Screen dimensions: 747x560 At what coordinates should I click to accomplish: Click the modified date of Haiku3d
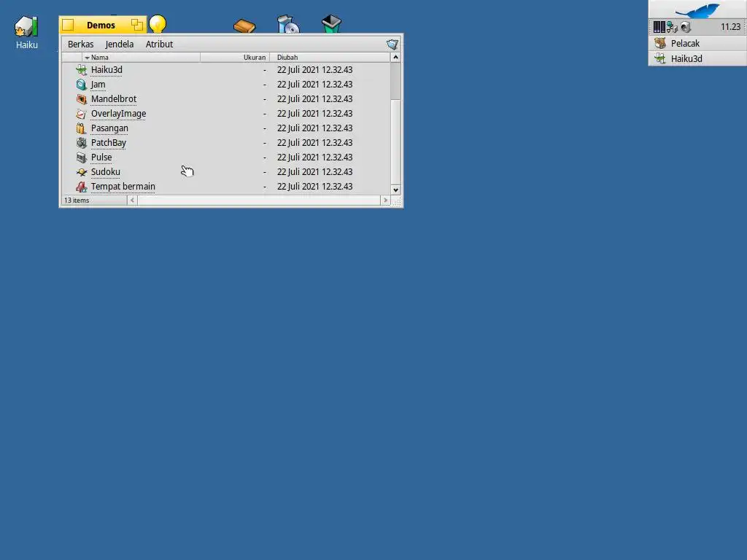click(x=315, y=70)
